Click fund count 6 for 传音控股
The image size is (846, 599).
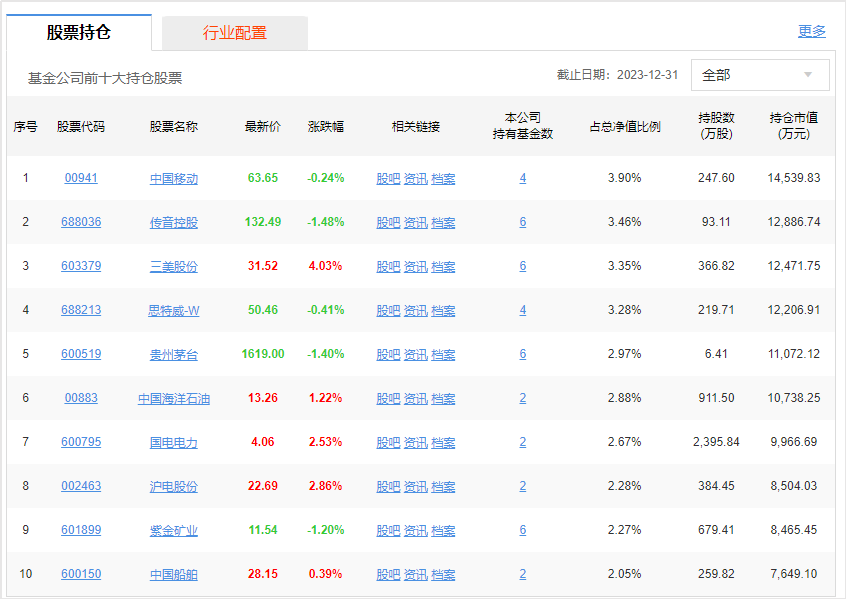pyautogui.click(x=523, y=222)
